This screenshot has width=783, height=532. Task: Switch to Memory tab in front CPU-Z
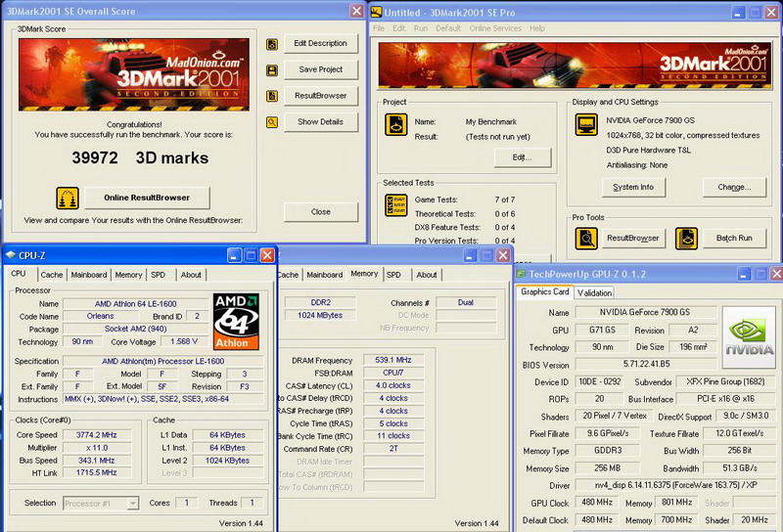(x=128, y=275)
